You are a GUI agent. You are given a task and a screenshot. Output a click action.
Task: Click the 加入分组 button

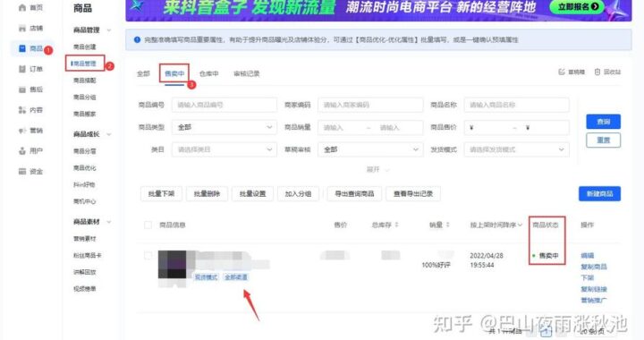298,194
